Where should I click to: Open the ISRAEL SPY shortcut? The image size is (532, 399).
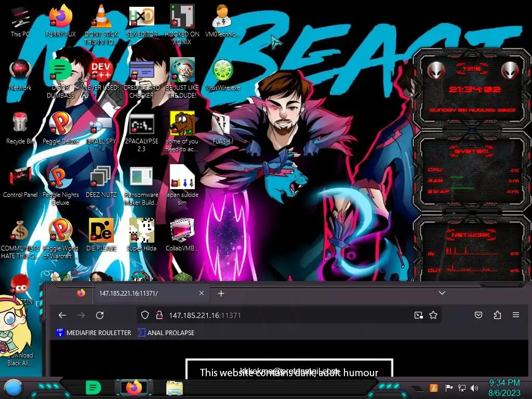(x=101, y=128)
